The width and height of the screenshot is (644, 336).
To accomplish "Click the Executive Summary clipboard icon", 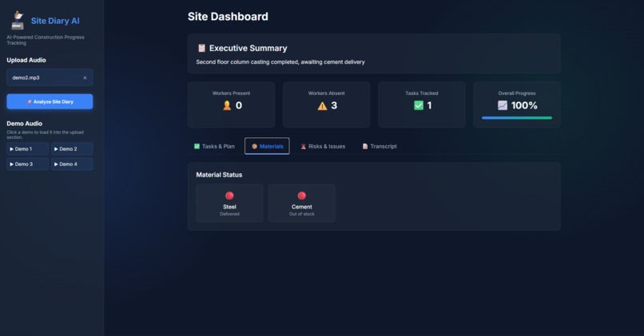I will click(x=201, y=48).
